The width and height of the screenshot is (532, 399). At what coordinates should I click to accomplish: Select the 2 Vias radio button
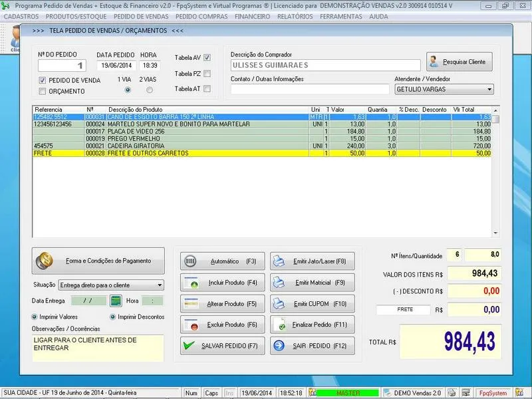[149, 90]
